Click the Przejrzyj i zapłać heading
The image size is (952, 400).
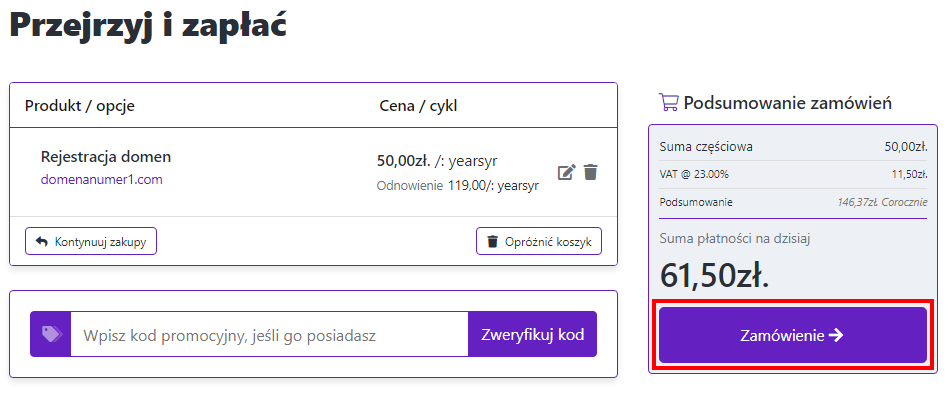[148, 25]
